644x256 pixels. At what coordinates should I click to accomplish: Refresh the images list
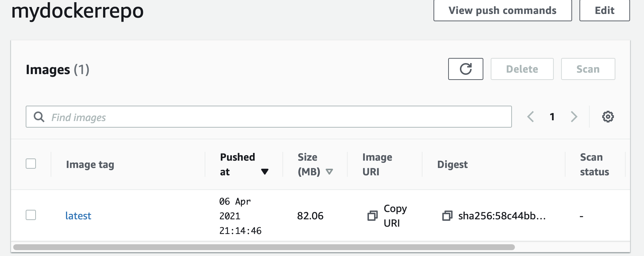tap(465, 69)
